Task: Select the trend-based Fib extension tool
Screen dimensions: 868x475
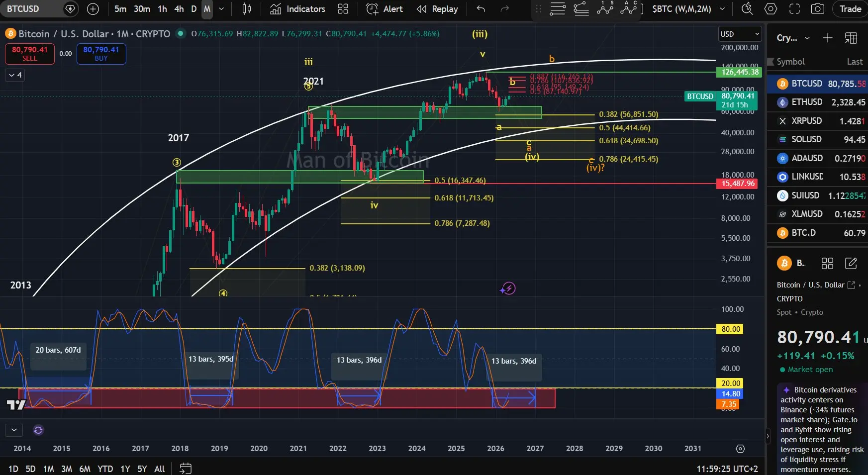Action: [x=581, y=9]
